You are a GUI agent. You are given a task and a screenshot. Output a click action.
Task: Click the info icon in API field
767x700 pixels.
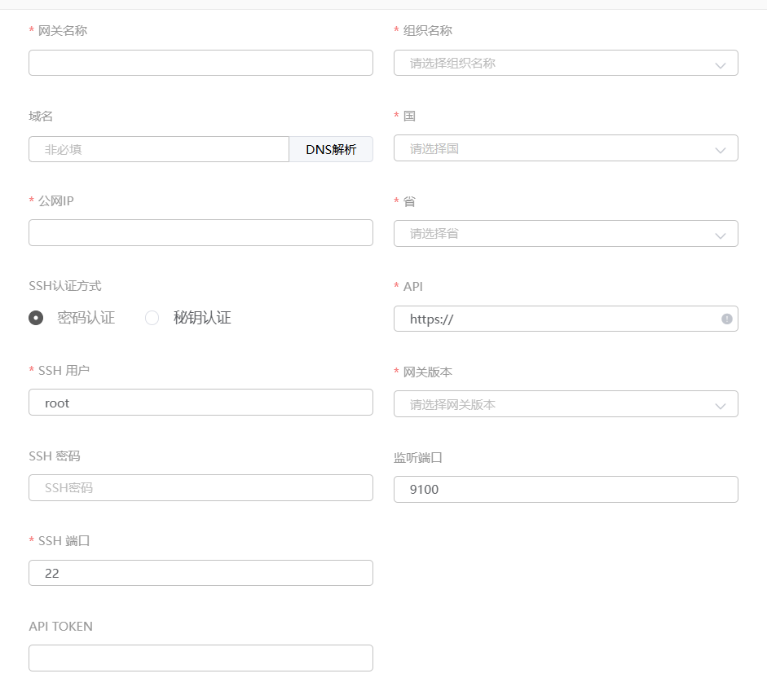(x=726, y=319)
